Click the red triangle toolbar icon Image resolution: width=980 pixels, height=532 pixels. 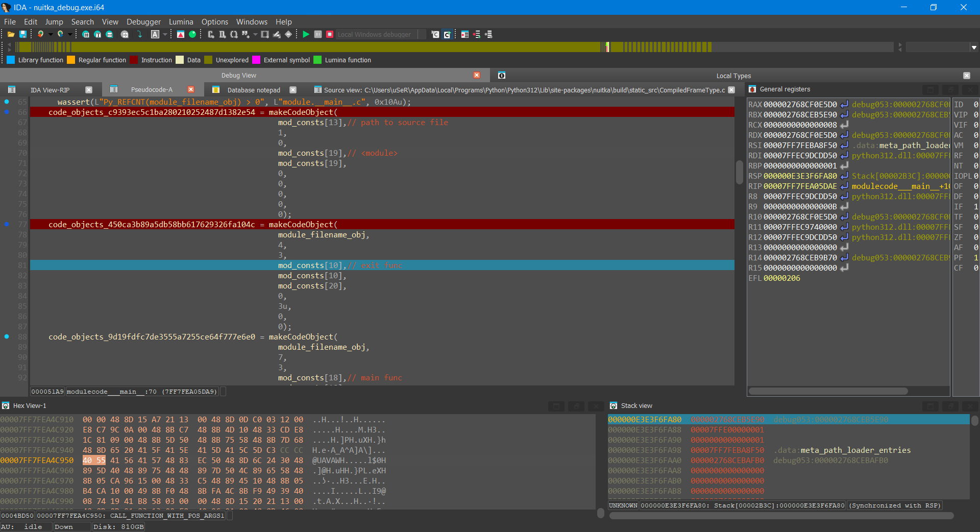(x=181, y=34)
